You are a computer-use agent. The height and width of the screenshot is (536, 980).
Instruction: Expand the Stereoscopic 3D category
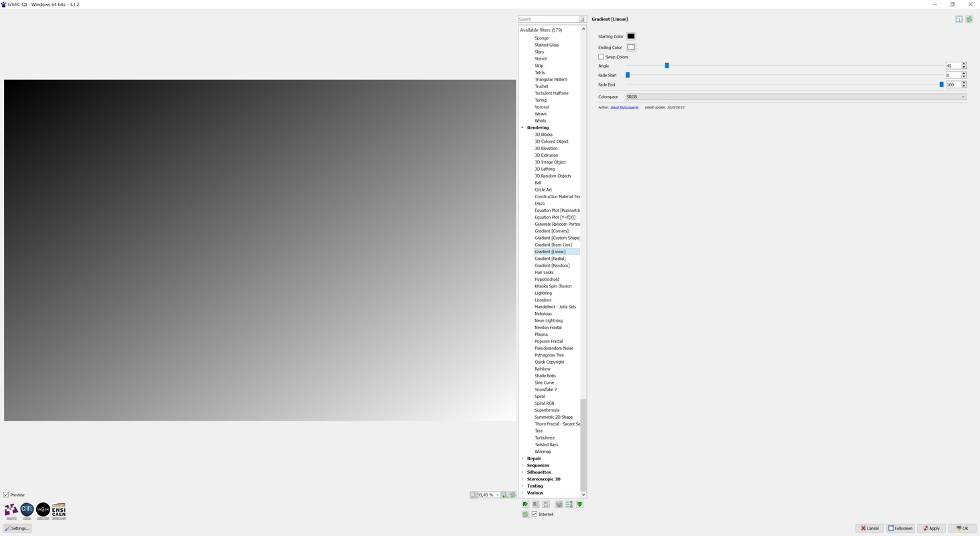522,479
